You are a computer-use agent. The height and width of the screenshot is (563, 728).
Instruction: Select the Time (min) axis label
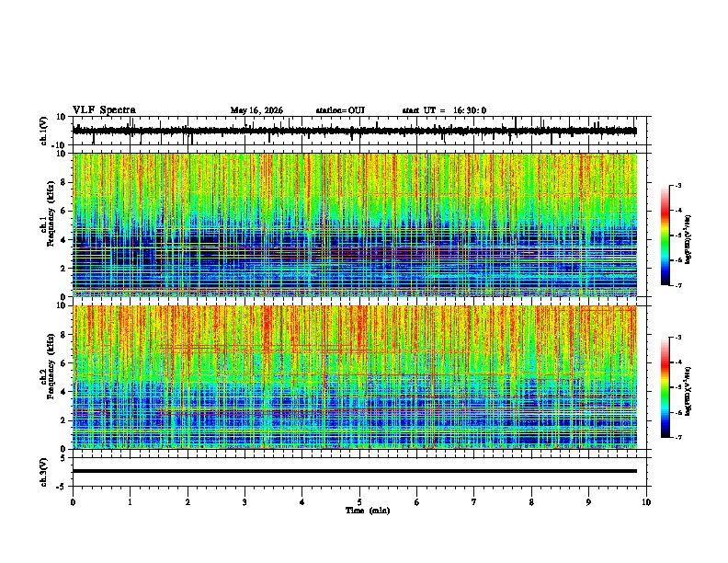tap(368, 511)
